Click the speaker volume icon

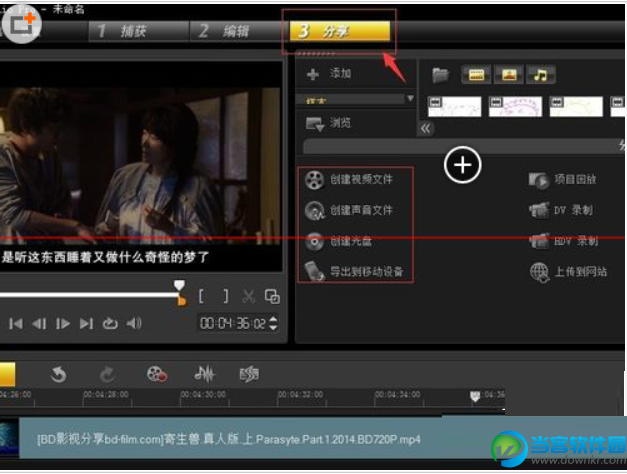pyautogui.click(x=134, y=324)
